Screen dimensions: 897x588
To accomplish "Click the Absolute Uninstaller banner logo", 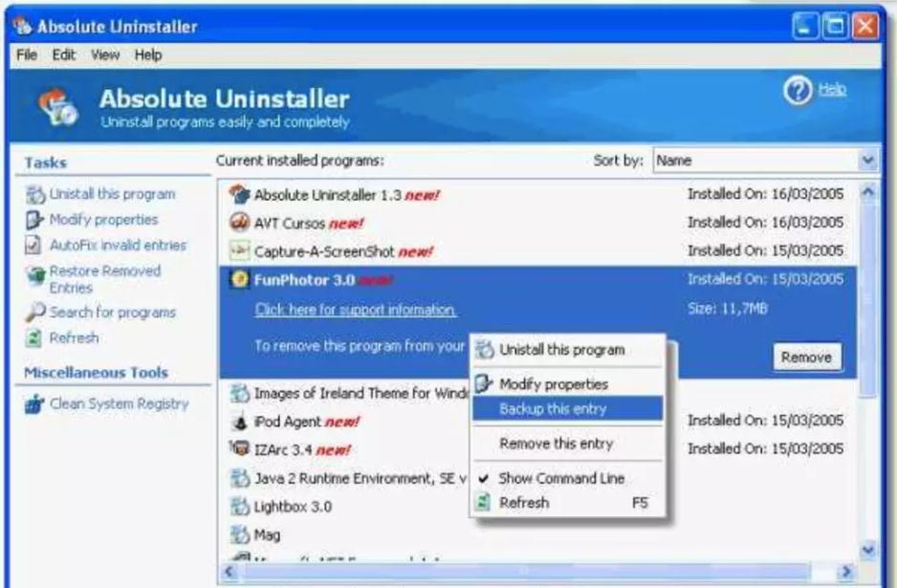I will (57, 107).
